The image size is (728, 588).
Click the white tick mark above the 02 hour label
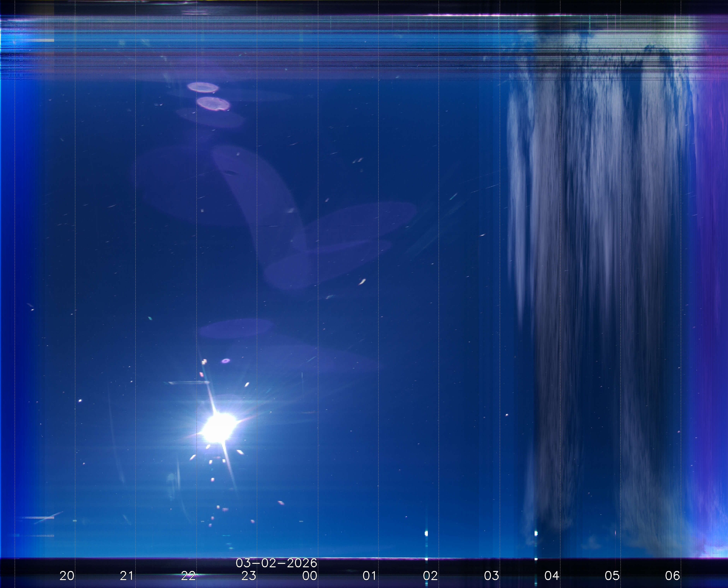426,533
